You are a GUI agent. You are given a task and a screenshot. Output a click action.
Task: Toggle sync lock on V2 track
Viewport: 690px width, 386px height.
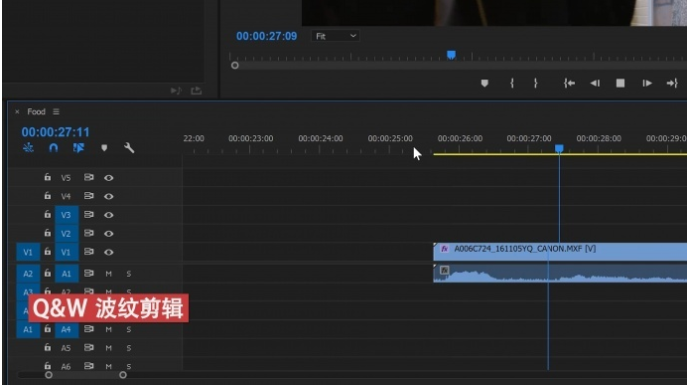(89, 233)
